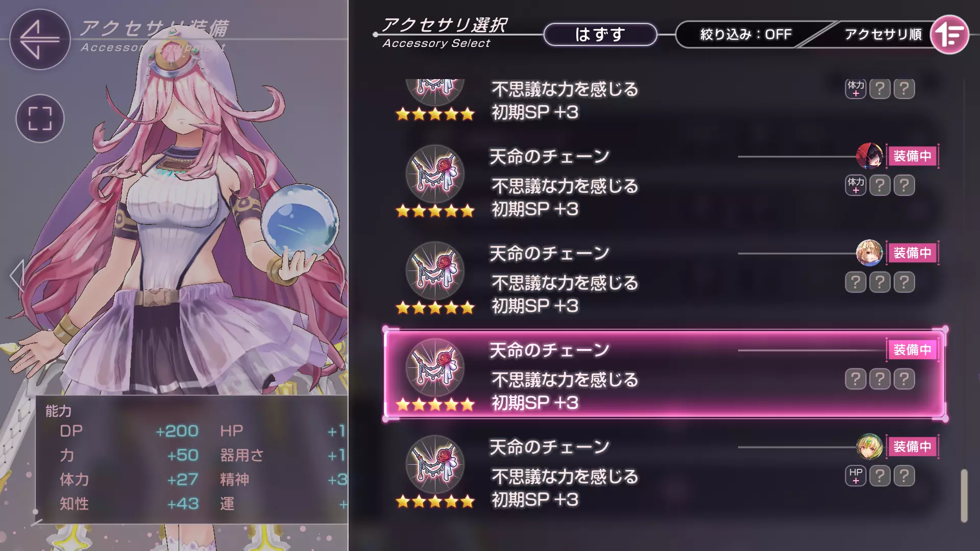Toggle the 絞り込み：OFF filter
This screenshot has height=551, width=980.
point(746,34)
